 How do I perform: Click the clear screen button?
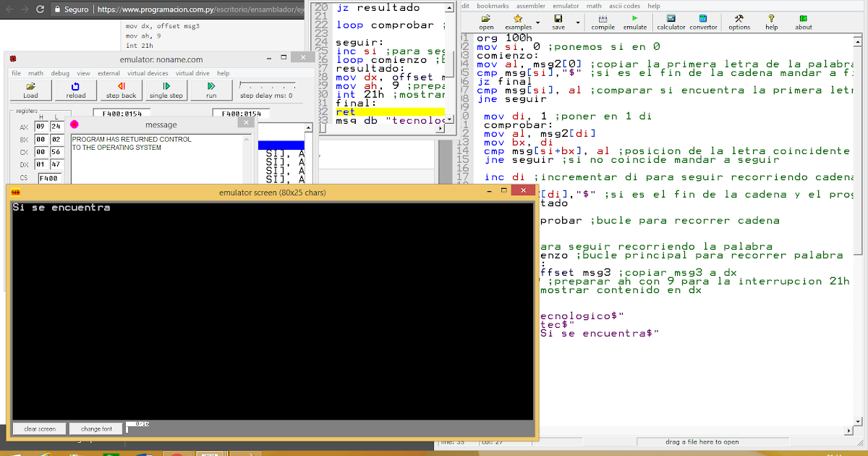(39, 428)
